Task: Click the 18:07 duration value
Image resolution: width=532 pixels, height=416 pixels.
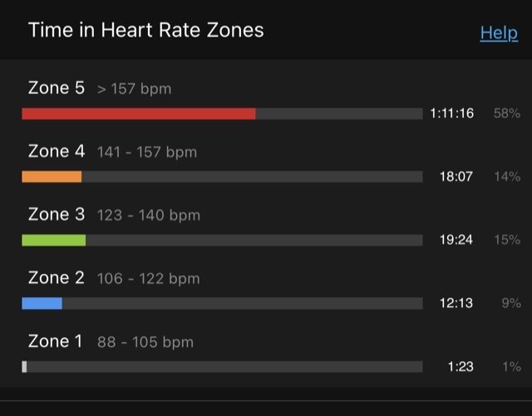Action: point(456,177)
